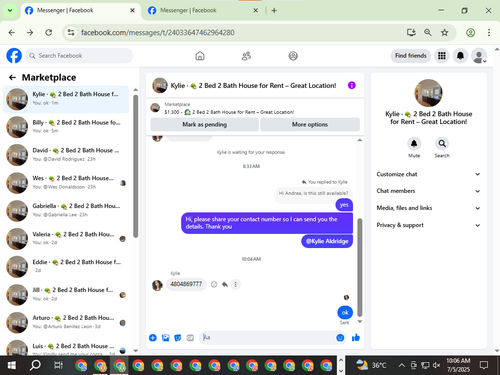Image resolution: width=500 pixels, height=375 pixels.
Task: Open Gabriella conversation in the list
Action: (66, 211)
